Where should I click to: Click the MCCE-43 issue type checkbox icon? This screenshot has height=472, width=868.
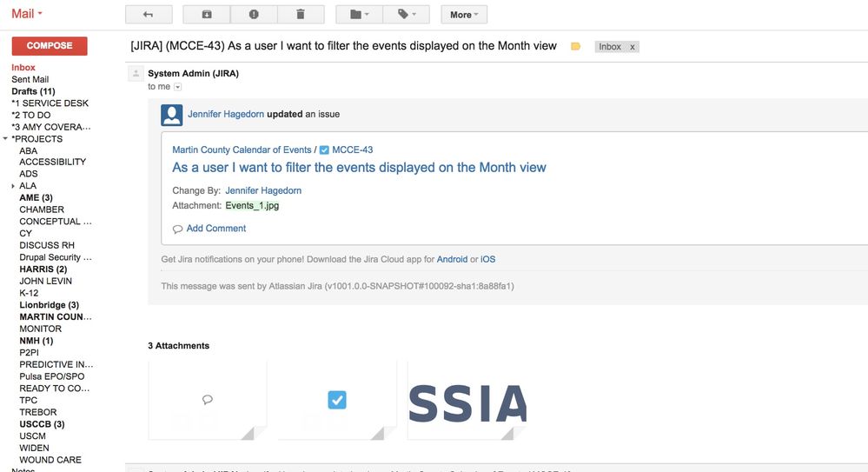(x=324, y=150)
